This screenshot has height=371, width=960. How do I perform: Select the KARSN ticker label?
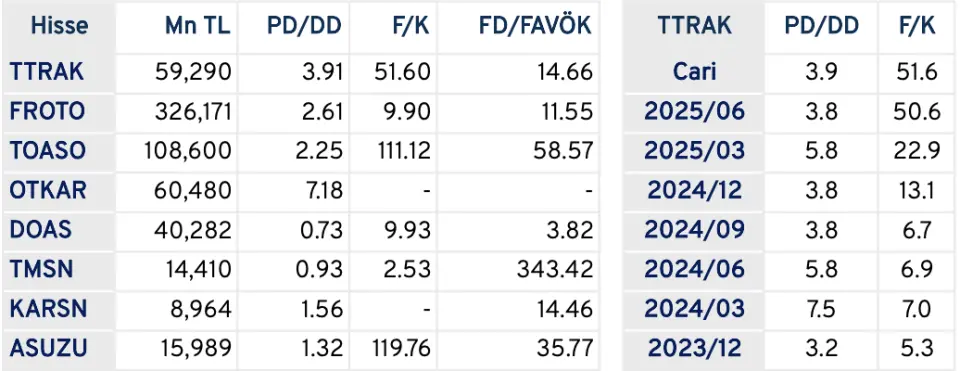coord(48,309)
